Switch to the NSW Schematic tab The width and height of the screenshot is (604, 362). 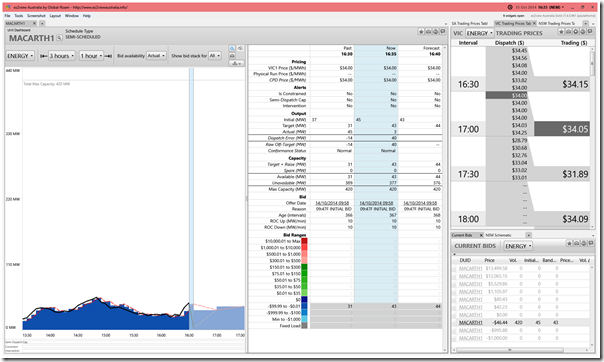pos(498,235)
